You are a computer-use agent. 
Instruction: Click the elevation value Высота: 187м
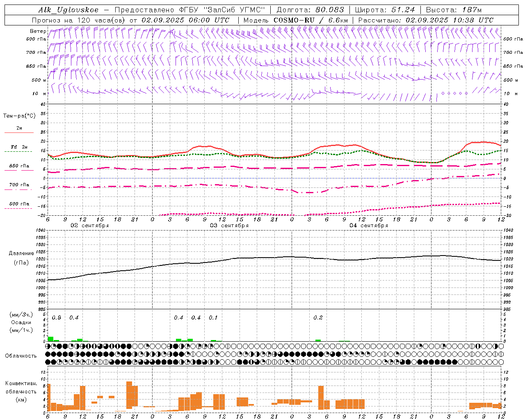point(454,10)
